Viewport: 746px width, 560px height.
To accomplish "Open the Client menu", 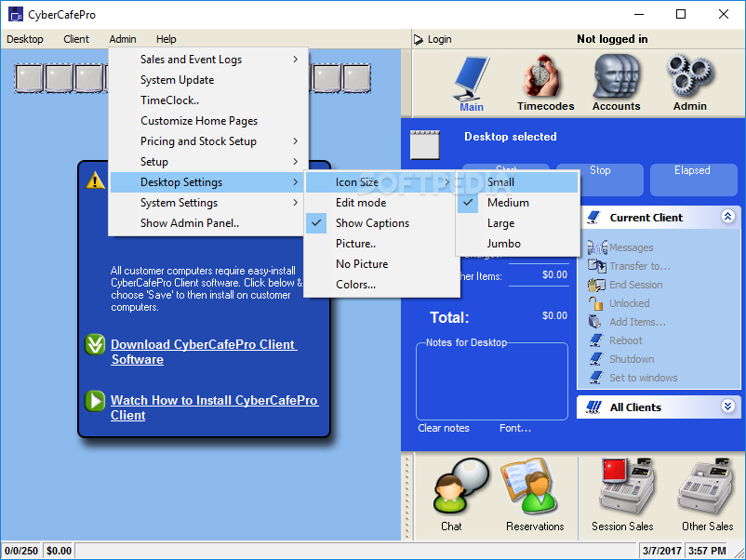I will (76, 39).
